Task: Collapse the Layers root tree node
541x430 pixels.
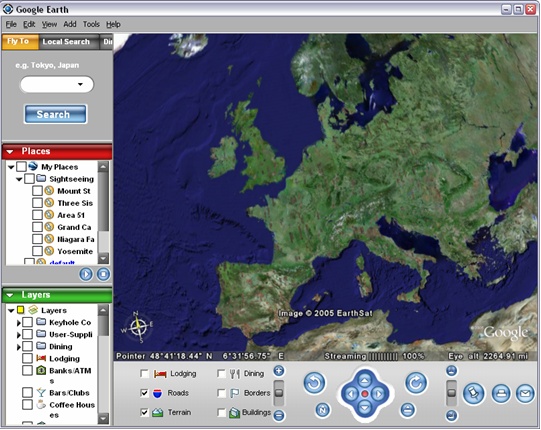Action: coord(11,311)
